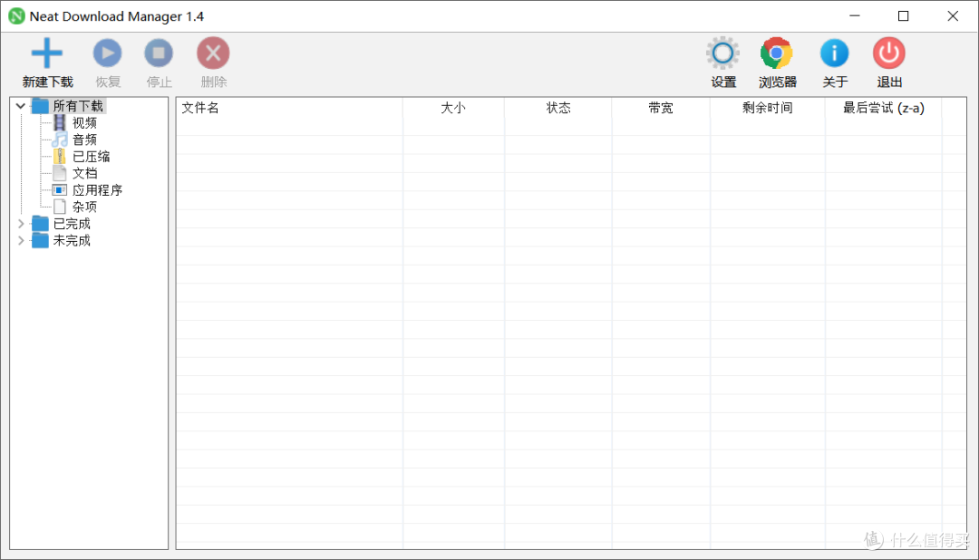Select the 已压缩 category label
The height and width of the screenshot is (560, 979).
pos(92,157)
